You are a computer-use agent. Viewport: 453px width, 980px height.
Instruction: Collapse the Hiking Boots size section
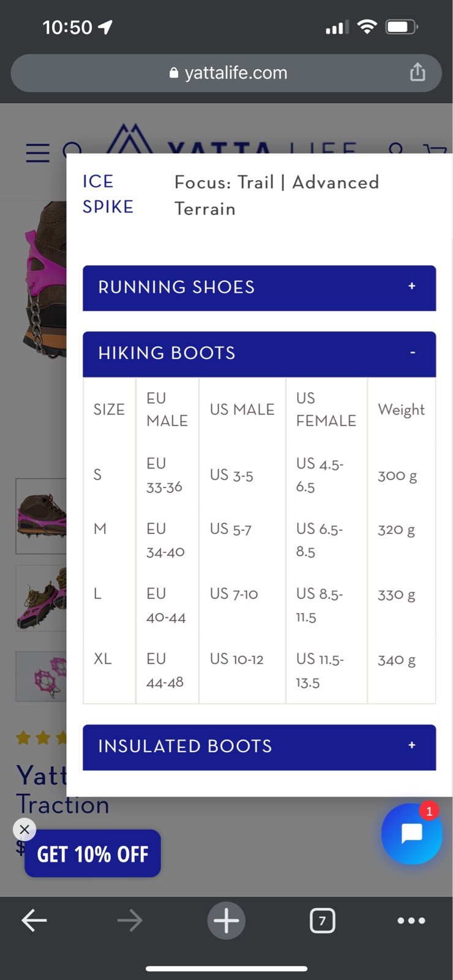260,354
